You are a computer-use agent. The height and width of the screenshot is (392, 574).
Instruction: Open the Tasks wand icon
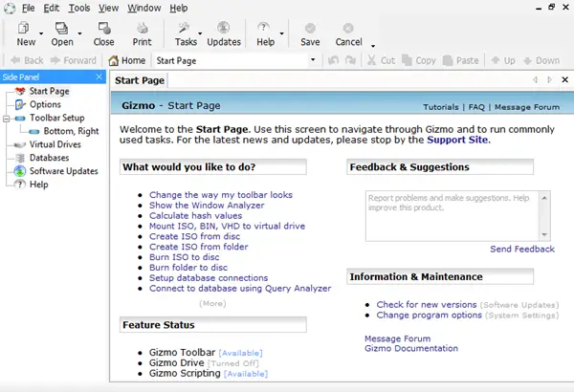point(184,29)
